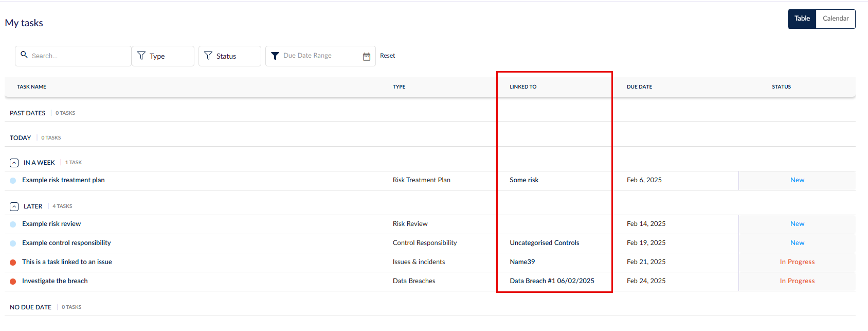Click blue status dot for Example risk treatment plan

[13, 181]
